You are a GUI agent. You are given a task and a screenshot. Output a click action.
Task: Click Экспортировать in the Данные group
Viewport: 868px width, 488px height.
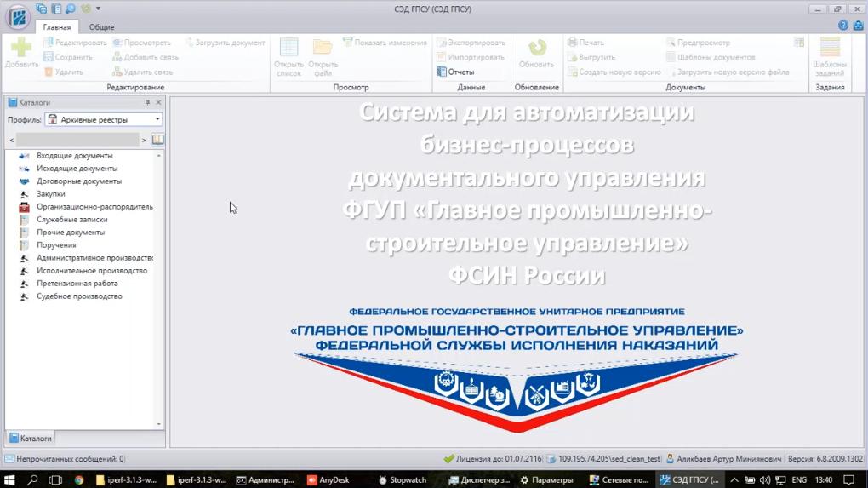pyautogui.click(x=471, y=43)
